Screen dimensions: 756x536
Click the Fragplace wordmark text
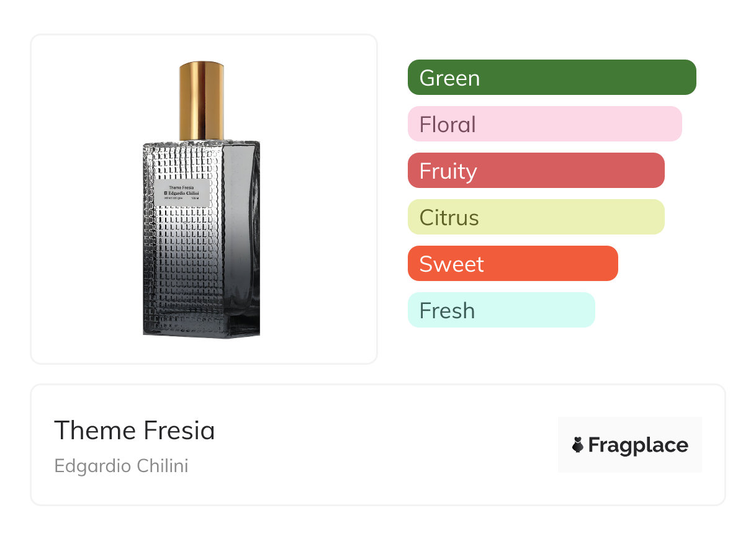(638, 445)
